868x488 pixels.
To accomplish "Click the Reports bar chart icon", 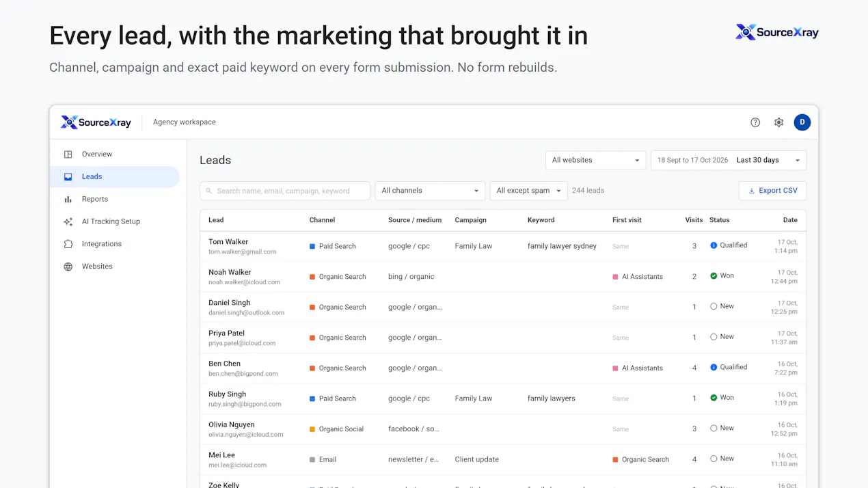I will [68, 200].
